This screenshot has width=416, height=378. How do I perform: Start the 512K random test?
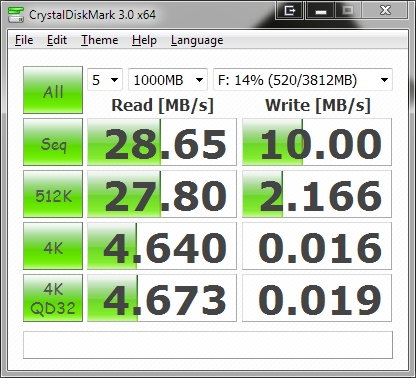point(53,194)
